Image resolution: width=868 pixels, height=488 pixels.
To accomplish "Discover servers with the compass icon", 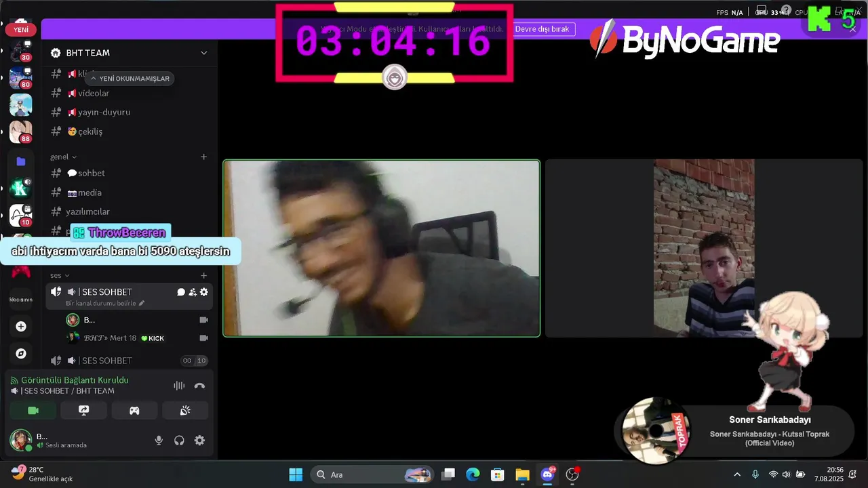I will tap(20, 354).
